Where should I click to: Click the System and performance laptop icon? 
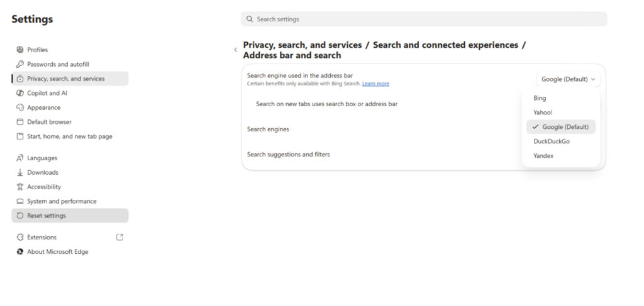(19, 202)
